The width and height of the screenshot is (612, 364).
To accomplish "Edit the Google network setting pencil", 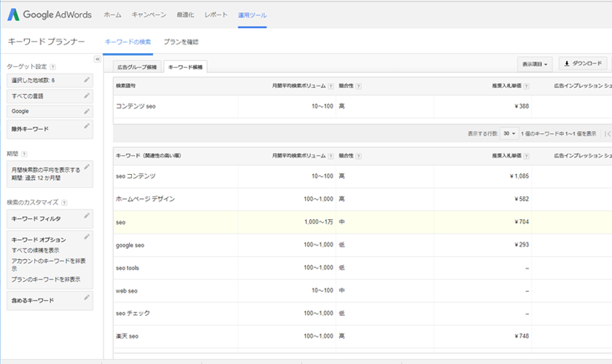I will point(87,111).
